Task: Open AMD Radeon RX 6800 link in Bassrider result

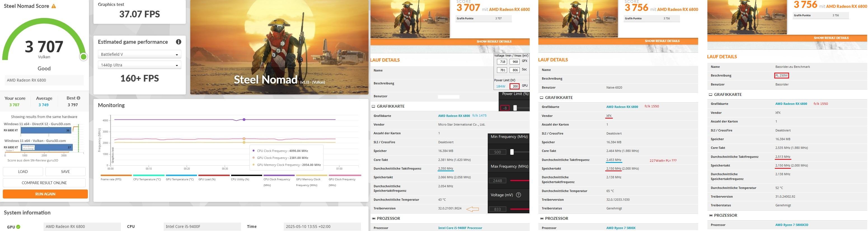Action: pyautogui.click(x=791, y=104)
